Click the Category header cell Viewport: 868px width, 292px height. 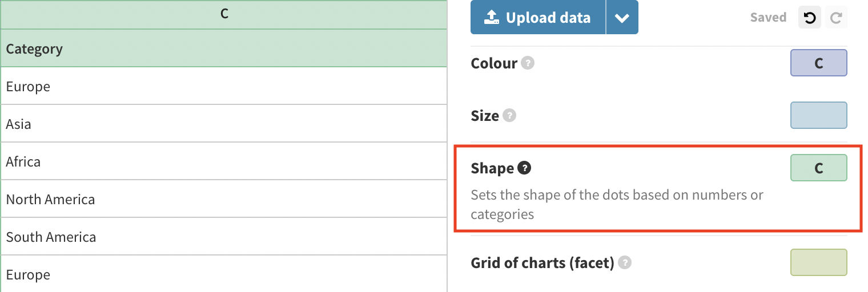[x=224, y=48]
